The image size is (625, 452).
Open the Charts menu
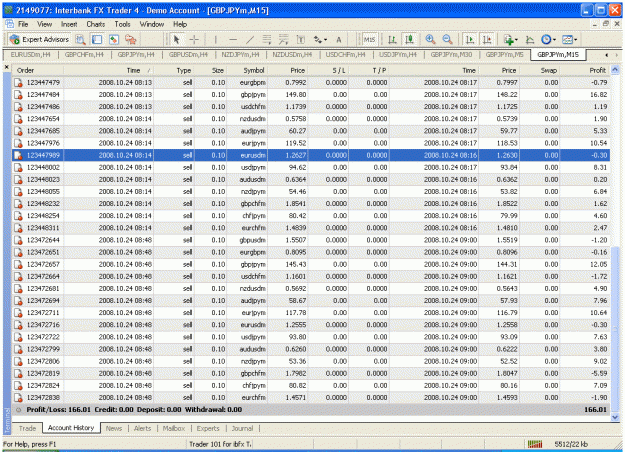coord(96,24)
